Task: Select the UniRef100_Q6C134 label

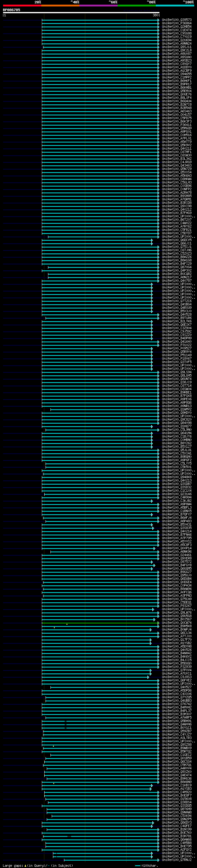Action: (177, 633)
